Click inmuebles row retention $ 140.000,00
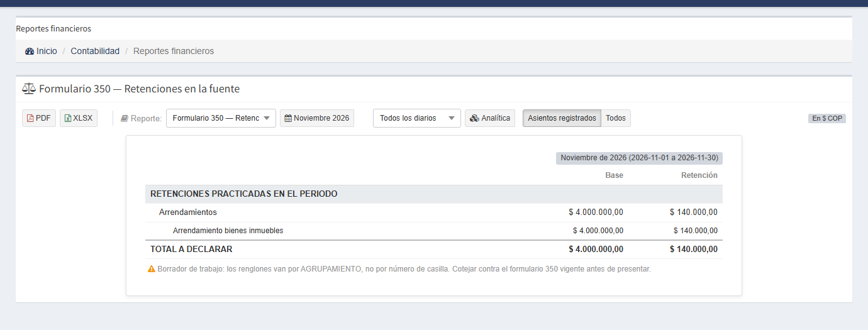Viewport: 868px width, 330px height. [696, 231]
